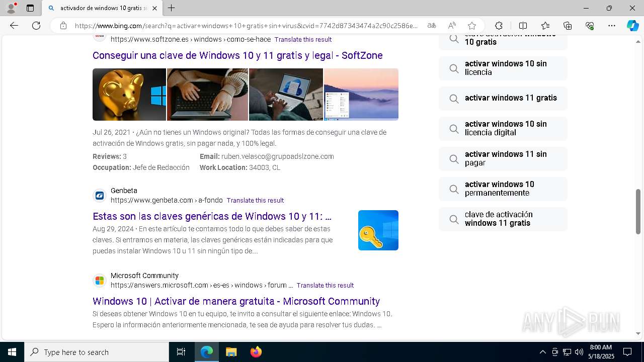
Task: Click the foggy mountains desktop thumbnail
Action: [361, 95]
